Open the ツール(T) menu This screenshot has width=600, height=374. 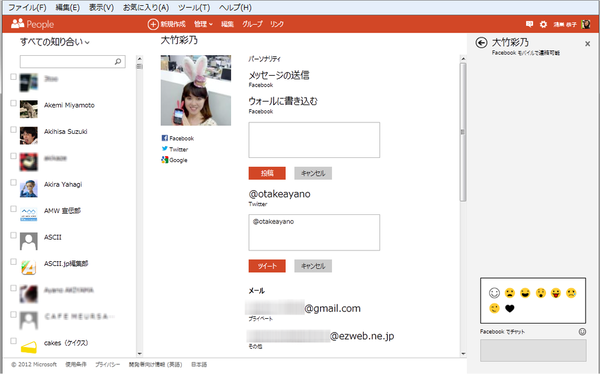194,7
